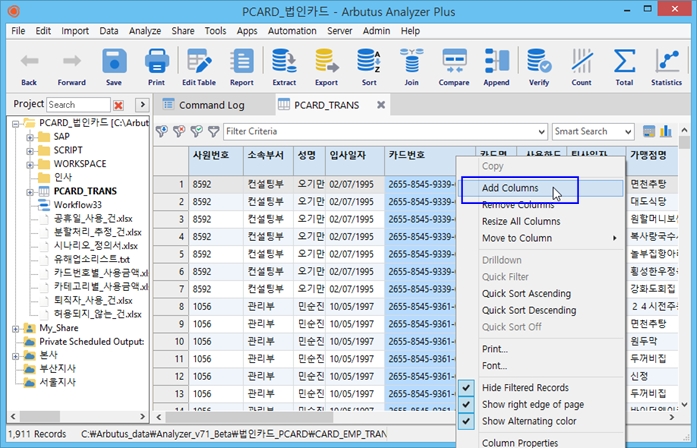Open the Join tool

pos(411,67)
